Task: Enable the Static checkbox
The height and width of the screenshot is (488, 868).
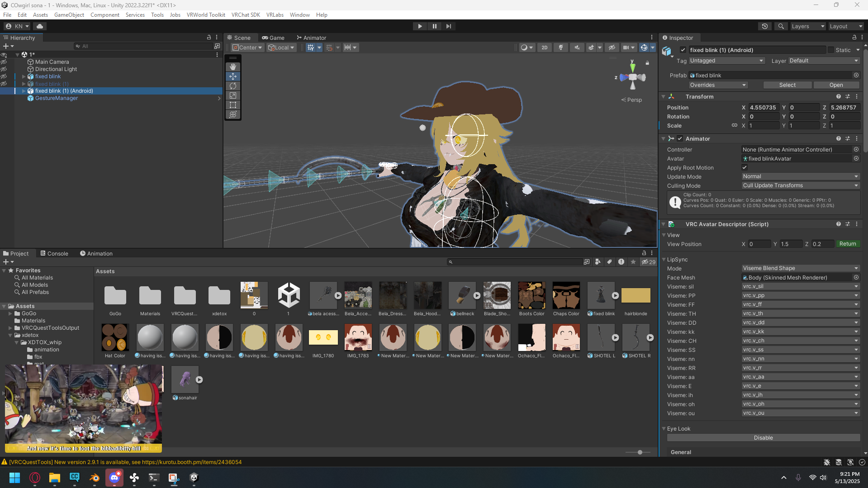Action: pos(831,50)
